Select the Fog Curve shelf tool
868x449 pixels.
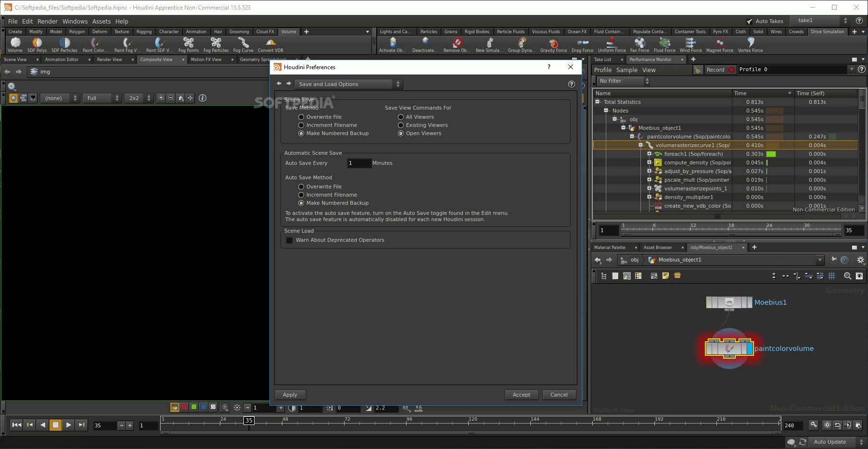(x=243, y=45)
